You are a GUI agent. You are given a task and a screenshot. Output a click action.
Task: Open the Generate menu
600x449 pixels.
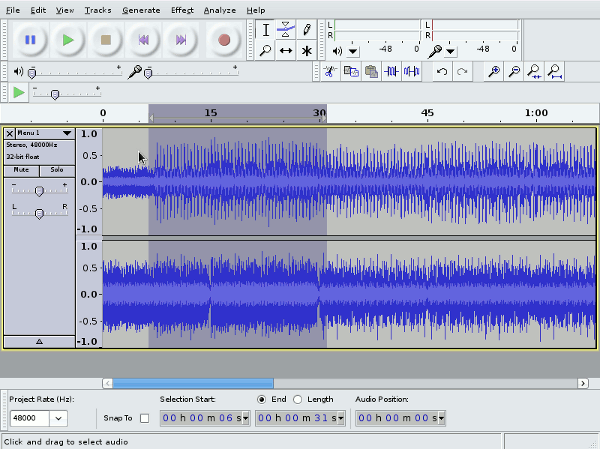click(x=140, y=9)
